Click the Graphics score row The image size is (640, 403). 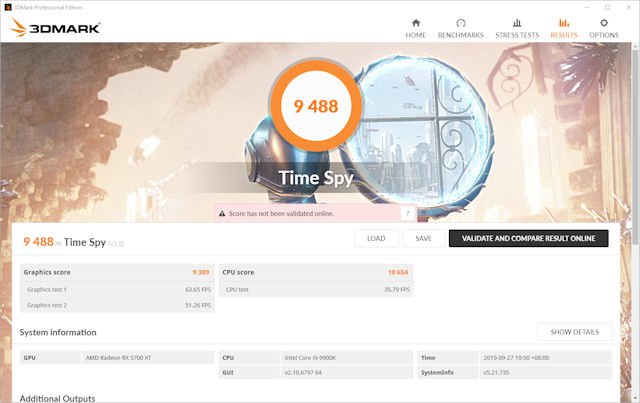pyautogui.click(x=117, y=272)
